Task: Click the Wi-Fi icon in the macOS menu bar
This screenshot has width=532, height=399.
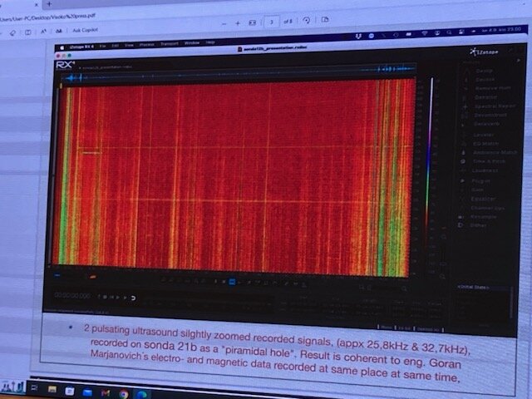Action: (425, 33)
